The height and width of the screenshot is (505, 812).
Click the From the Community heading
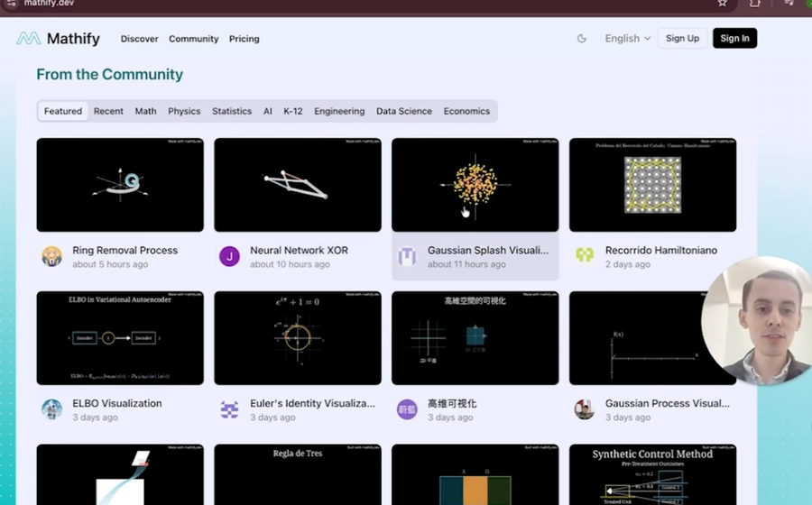[109, 75]
